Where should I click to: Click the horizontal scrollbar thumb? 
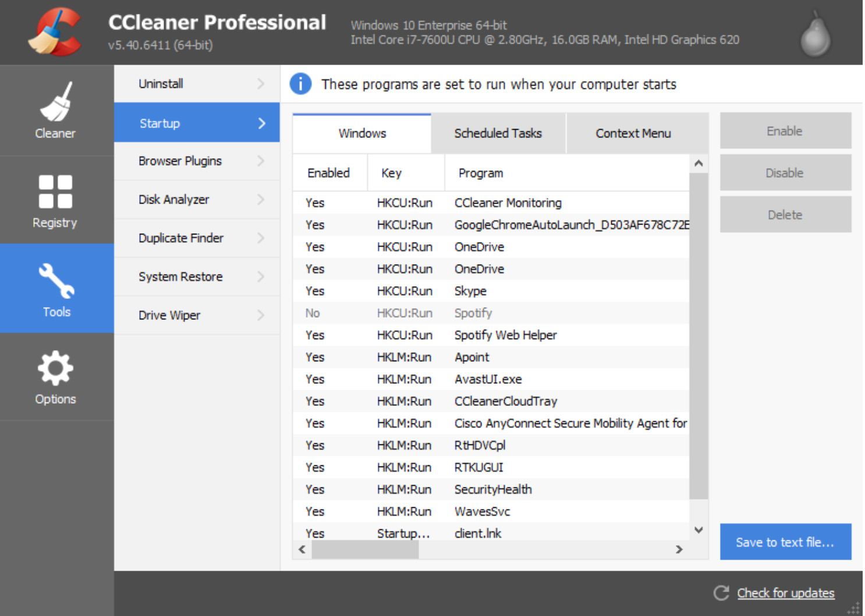pyautogui.click(x=365, y=549)
